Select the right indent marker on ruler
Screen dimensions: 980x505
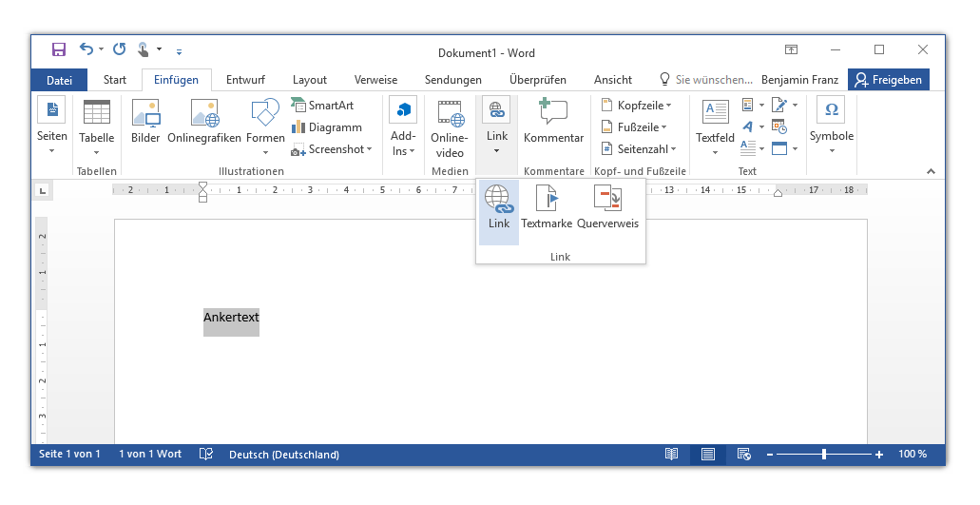click(x=778, y=192)
